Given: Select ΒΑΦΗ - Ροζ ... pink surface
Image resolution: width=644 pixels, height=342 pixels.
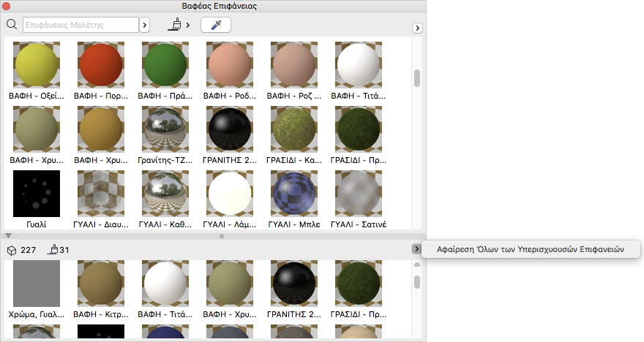Looking at the screenshot, I should coord(294,64).
